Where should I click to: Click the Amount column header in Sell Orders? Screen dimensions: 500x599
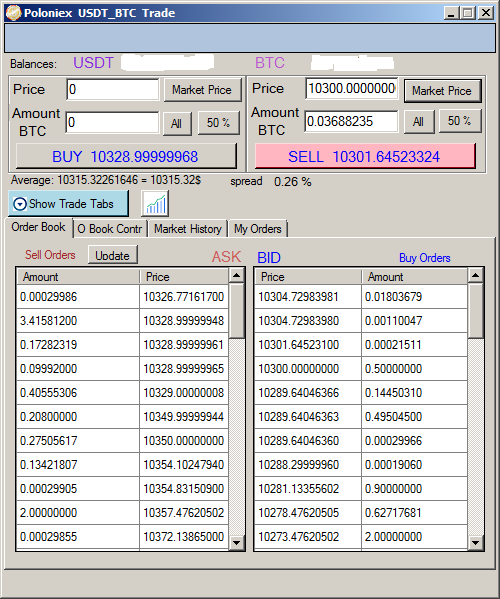(x=78, y=277)
